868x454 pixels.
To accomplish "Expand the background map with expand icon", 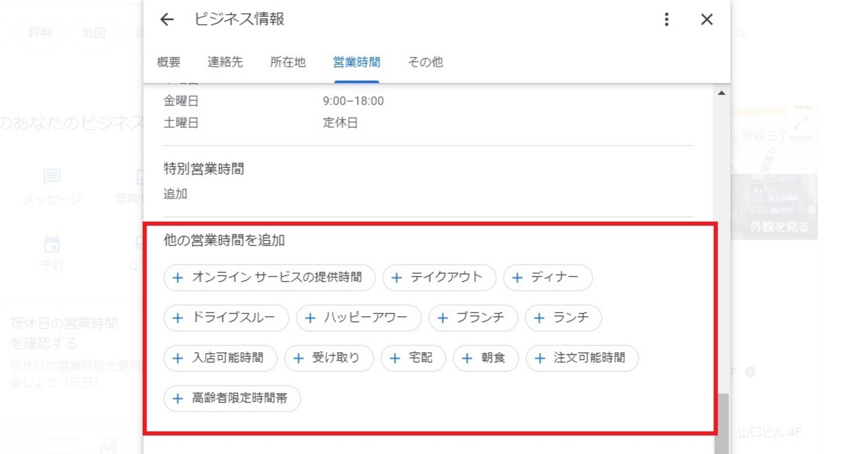I will [x=800, y=123].
